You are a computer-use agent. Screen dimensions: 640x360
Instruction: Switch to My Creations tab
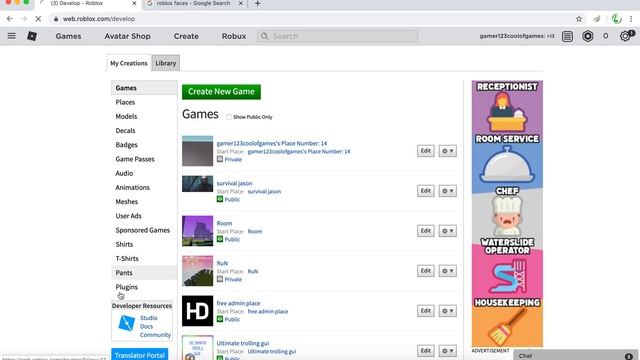click(129, 63)
